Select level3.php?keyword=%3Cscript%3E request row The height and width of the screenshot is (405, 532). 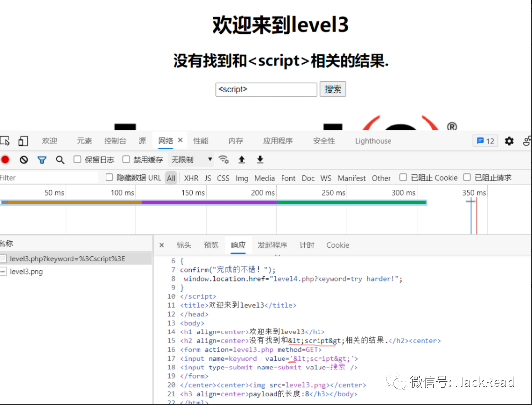click(76, 258)
